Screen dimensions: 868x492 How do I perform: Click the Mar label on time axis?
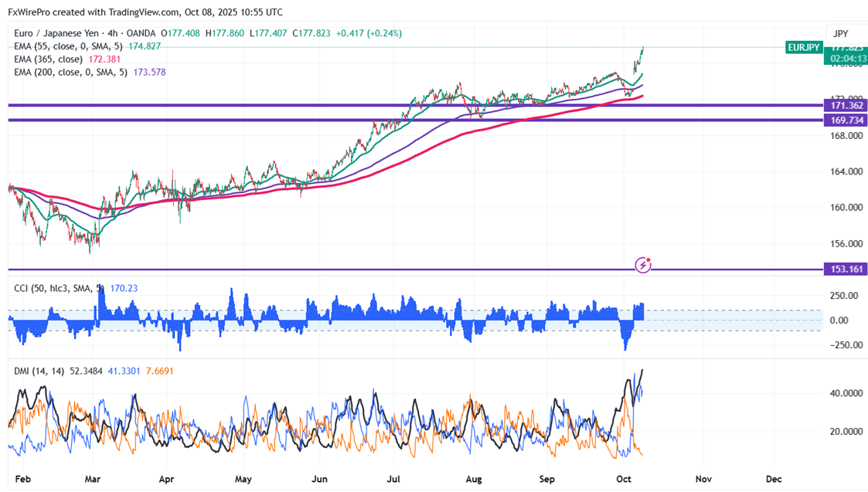click(x=93, y=479)
